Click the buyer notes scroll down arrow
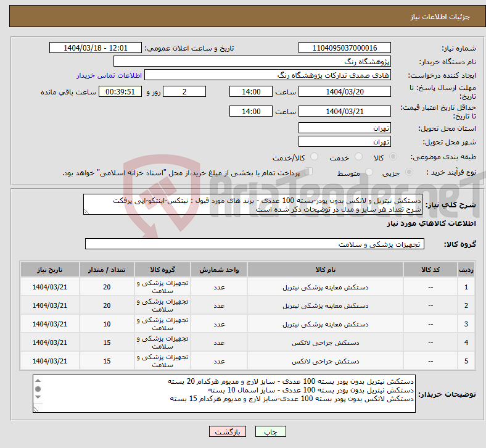The width and height of the screenshot is (486, 448). click(x=38, y=397)
